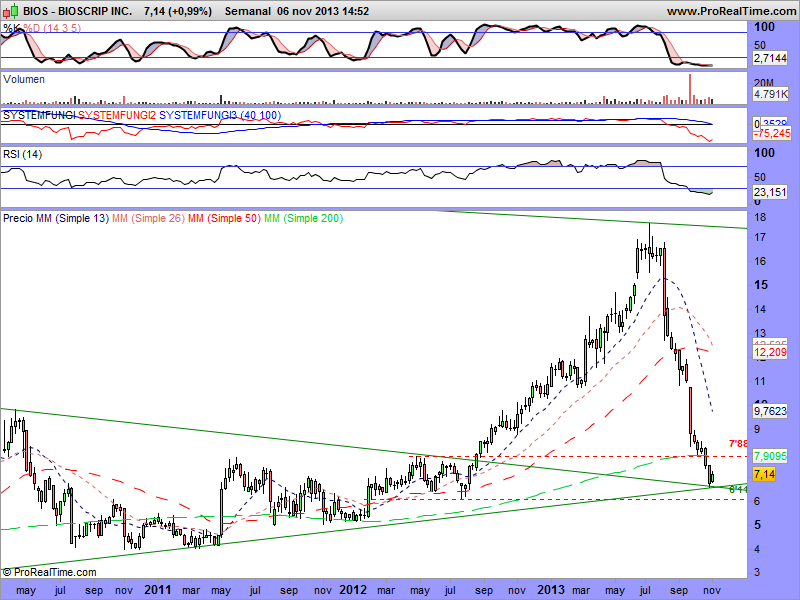Click the 06 nov 2013 14:52 timestamp
Screen dimensions: 800x600
[323, 11]
